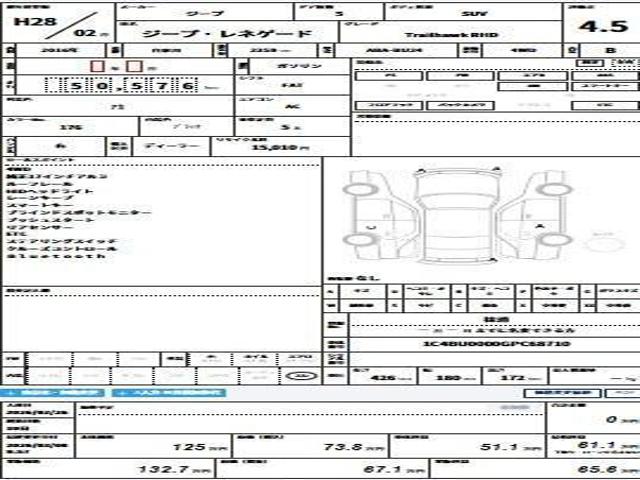Click the interior grade value B

pyautogui.click(x=610, y=50)
